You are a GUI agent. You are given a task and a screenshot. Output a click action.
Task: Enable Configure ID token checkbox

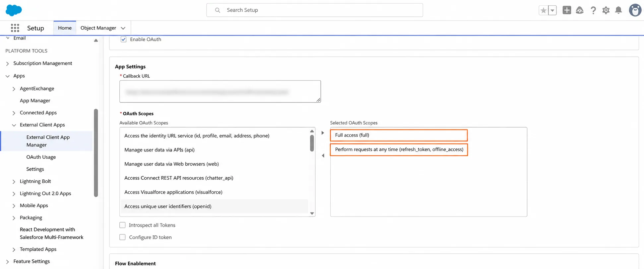pos(122,237)
